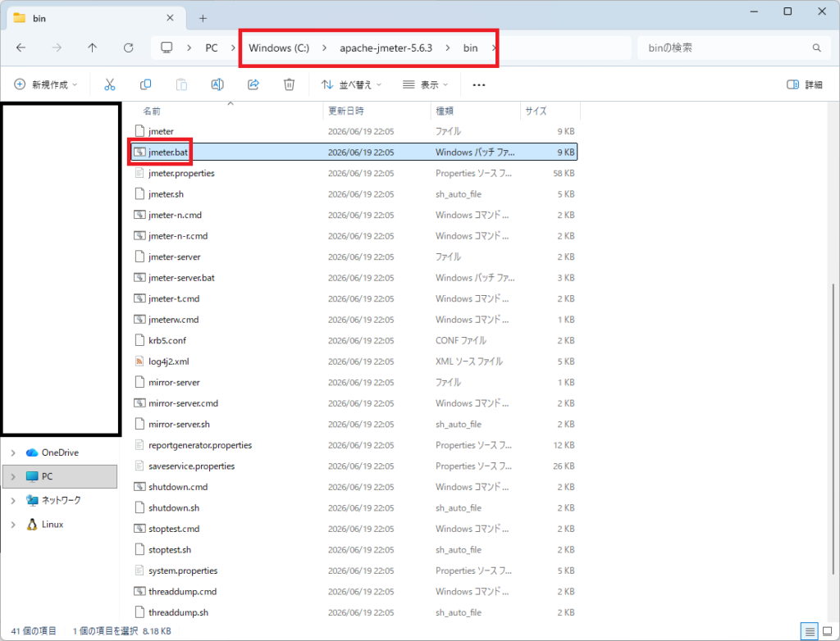Click bin breadcrumb in address bar
The width and height of the screenshot is (840, 641).
[x=470, y=48]
